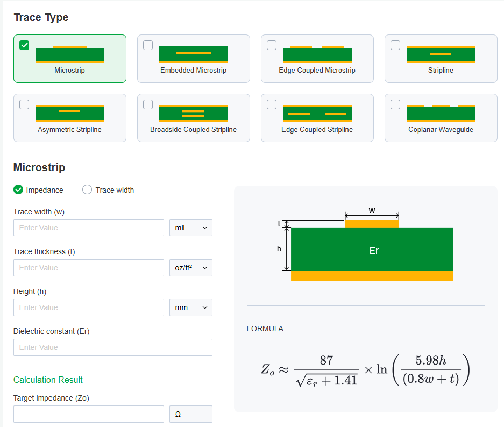Expand the oz/ft² thickness unit dropdown
Screen dimensions: 504x427
click(191, 268)
